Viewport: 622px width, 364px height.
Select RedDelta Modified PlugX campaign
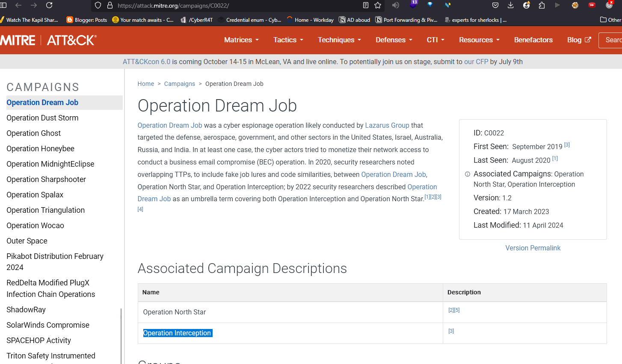(51, 288)
